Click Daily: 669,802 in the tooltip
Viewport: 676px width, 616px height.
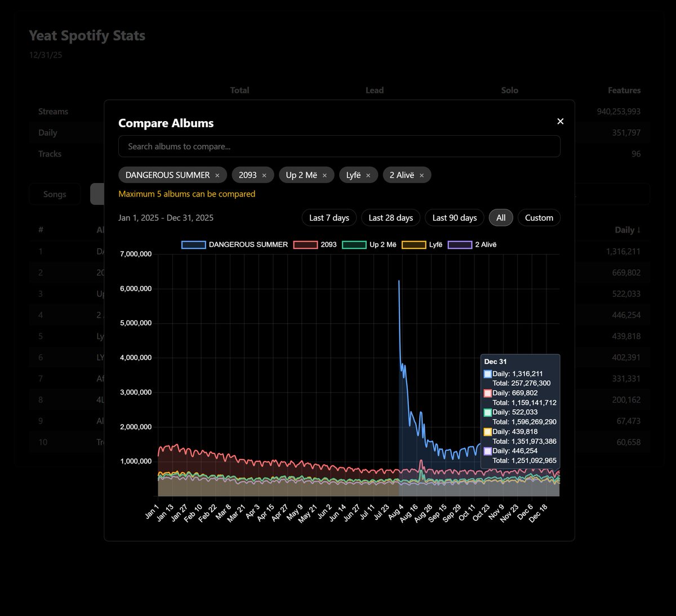point(515,393)
